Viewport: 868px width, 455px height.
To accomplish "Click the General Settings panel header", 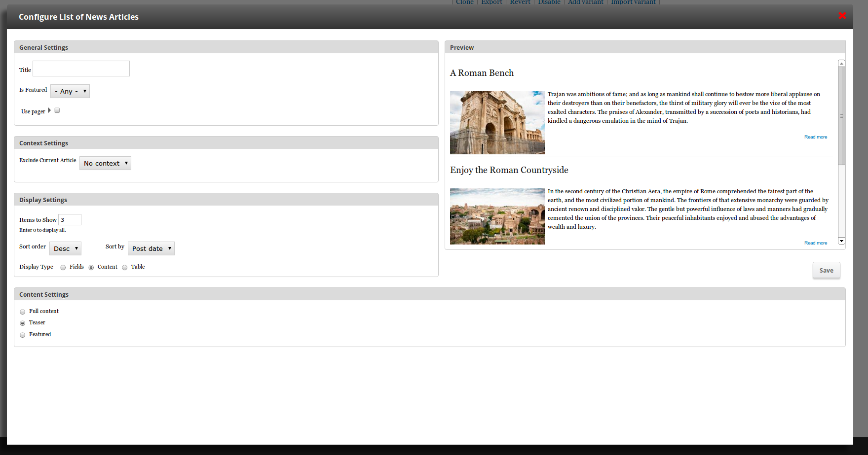I will (226, 47).
